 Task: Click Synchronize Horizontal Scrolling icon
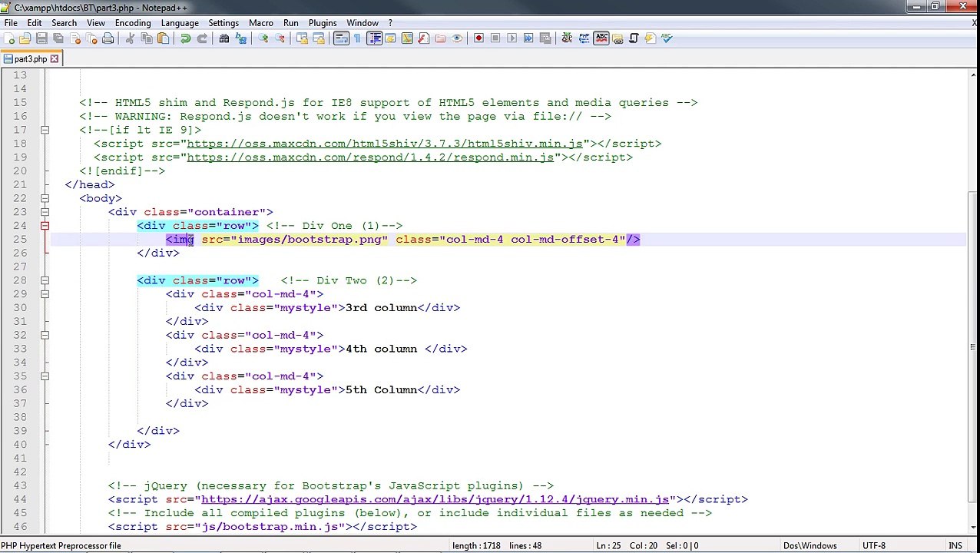click(x=319, y=38)
